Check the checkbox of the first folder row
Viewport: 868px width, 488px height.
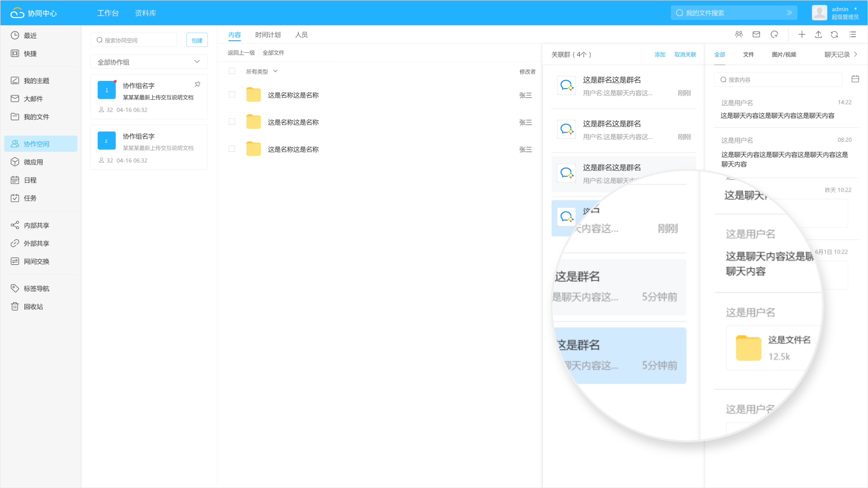pyautogui.click(x=232, y=94)
